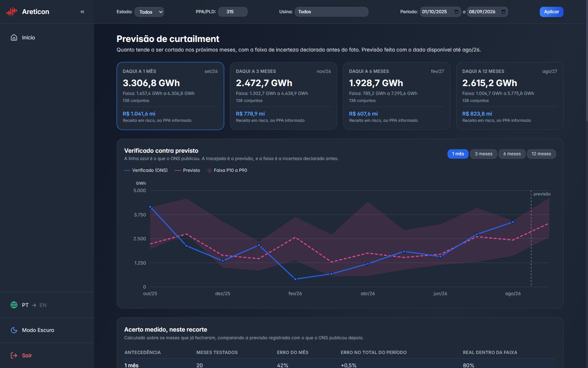Click the nov/26 label on second card

(324, 71)
